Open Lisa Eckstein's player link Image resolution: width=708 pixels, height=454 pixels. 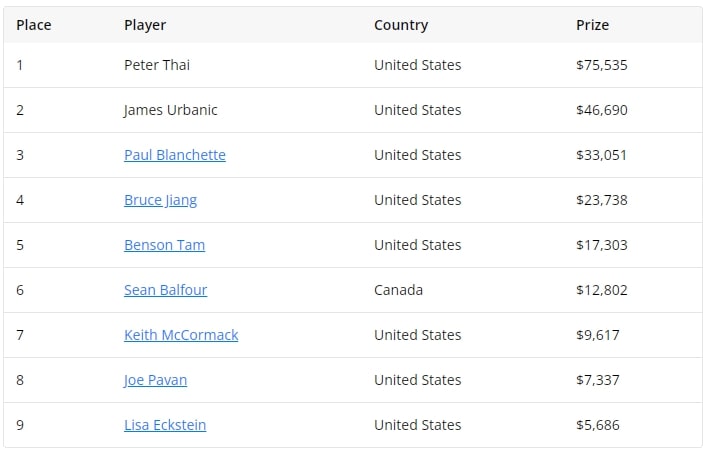coord(165,425)
